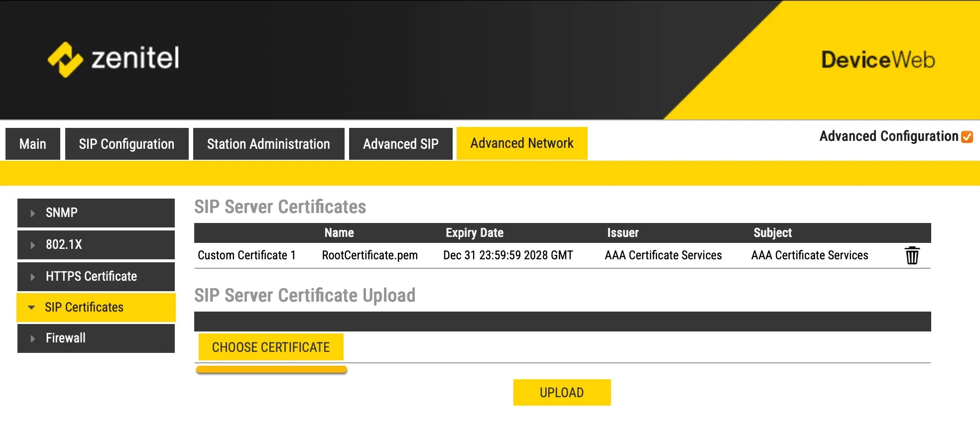Delete Custom Certificate 1 with trash icon
This screenshot has width=980, height=437.
[912, 255]
